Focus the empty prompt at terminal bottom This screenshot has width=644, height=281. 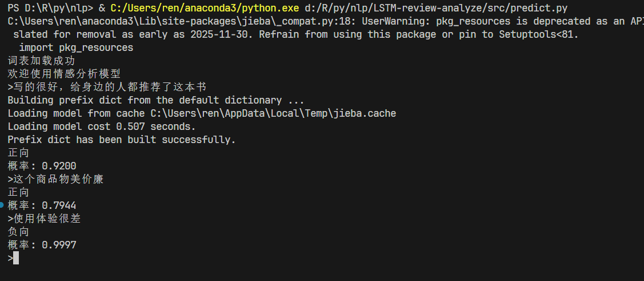(x=16, y=258)
